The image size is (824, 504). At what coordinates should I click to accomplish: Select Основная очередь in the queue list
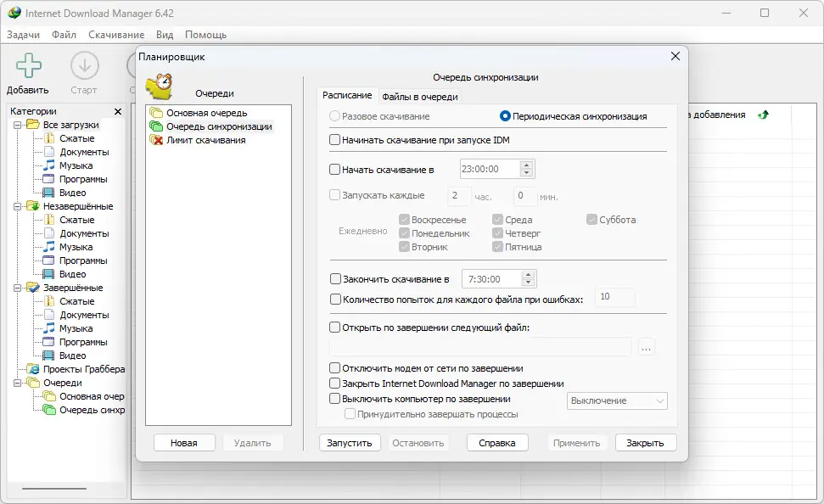pos(206,113)
